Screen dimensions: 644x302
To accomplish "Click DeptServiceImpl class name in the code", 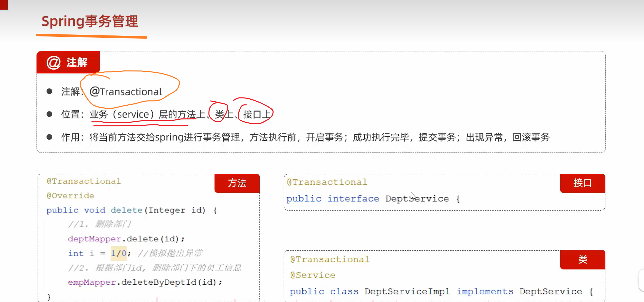I will coord(407,292).
